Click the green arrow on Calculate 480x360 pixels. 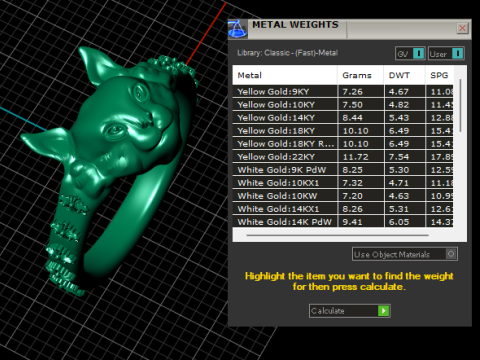point(384,311)
